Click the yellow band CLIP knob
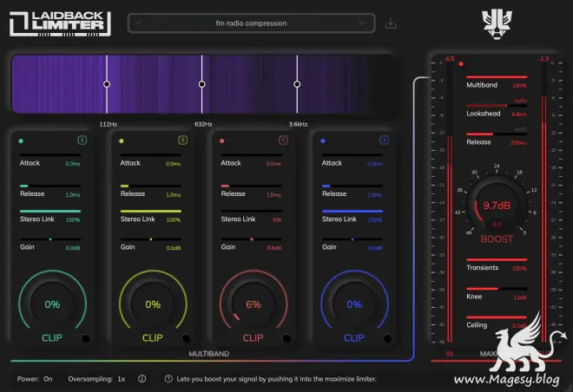573x392 pixels. (x=153, y=304)
